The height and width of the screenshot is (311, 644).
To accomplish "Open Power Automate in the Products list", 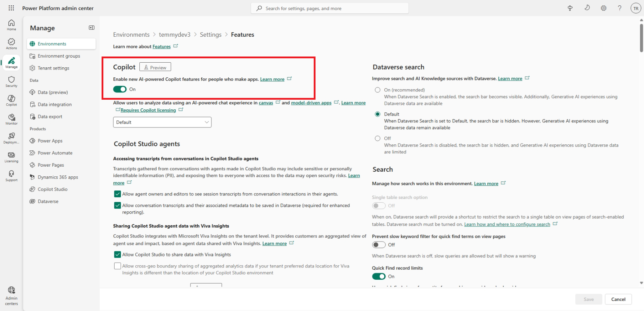I will click(x=61, y=153).
